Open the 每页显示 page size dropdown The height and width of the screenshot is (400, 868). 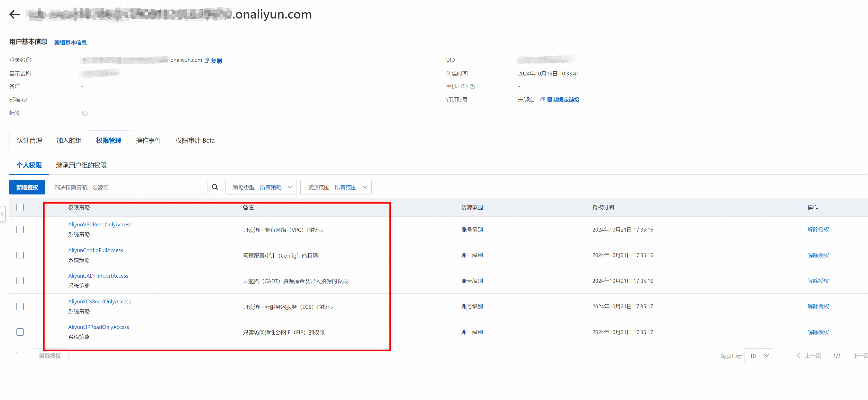click(x=758, y=356)
